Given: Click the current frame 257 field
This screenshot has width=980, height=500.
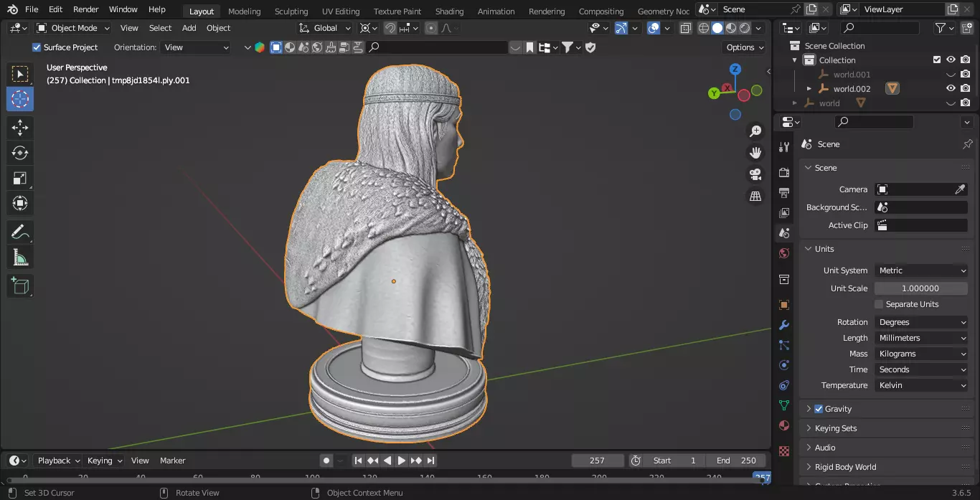Looking at the screenshot, I should click(597, 461).
